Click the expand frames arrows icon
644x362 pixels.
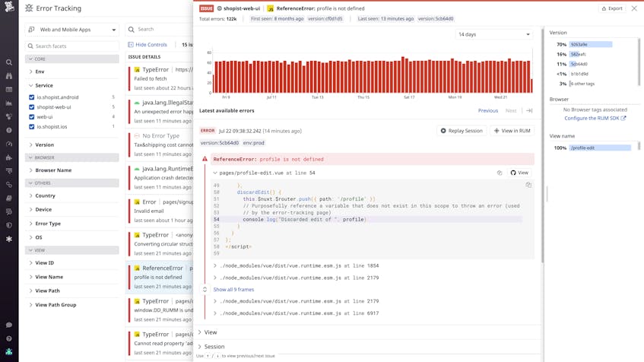(205, 289)
